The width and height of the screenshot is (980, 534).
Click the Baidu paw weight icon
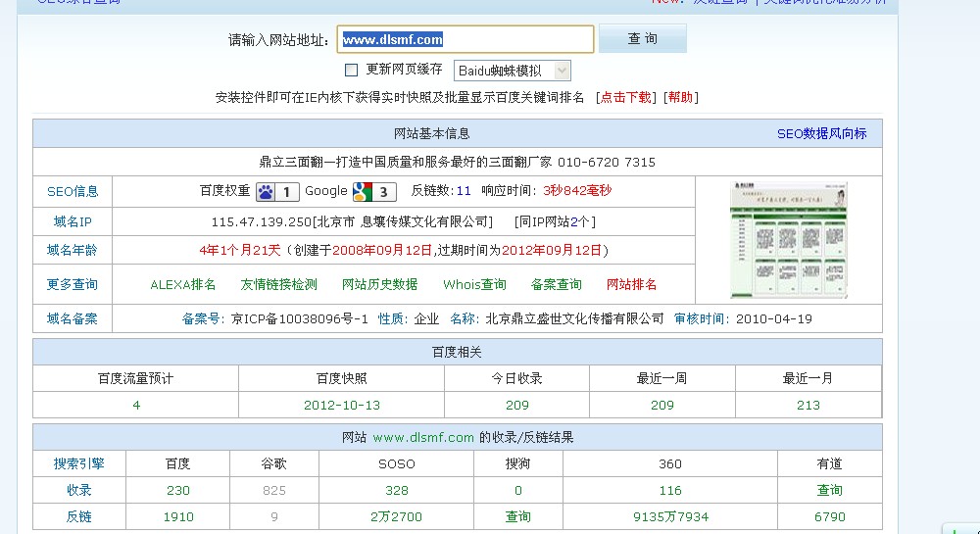coord(277,192)
